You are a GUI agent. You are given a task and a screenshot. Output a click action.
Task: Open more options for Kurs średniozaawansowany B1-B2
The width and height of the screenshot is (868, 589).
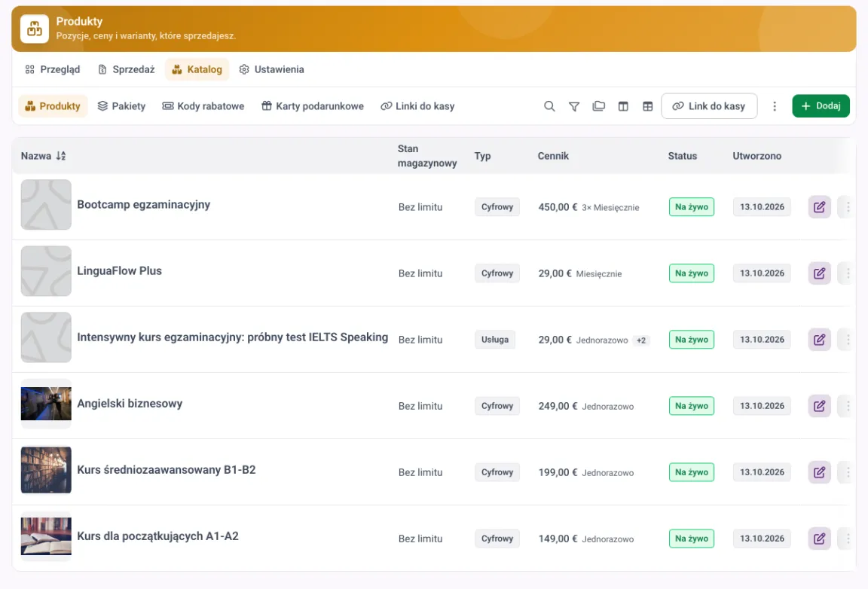tap(848, 472)
